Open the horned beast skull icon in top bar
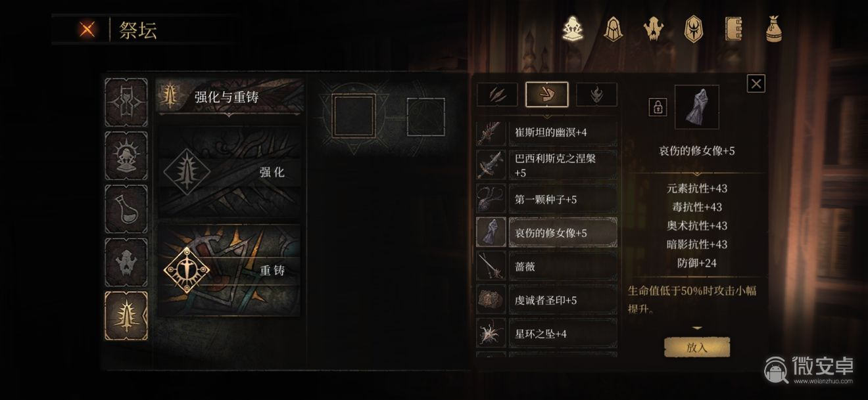Viewport: 868px width, 400px height. click(653, 29)
